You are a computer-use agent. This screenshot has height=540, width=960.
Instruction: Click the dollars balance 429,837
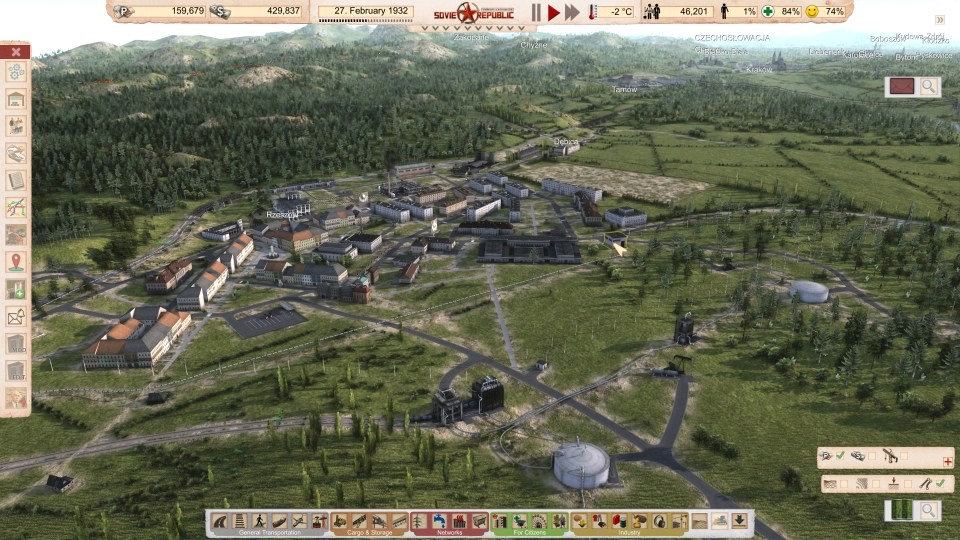283,11
